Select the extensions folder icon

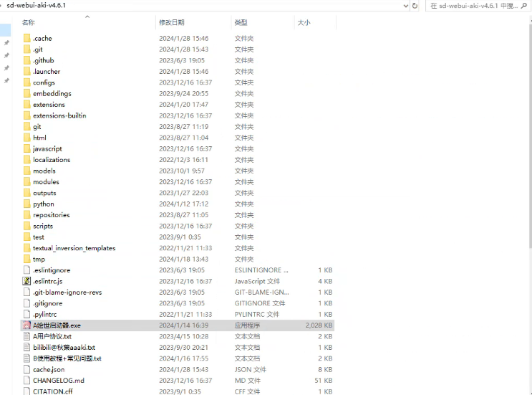[27, 104]
